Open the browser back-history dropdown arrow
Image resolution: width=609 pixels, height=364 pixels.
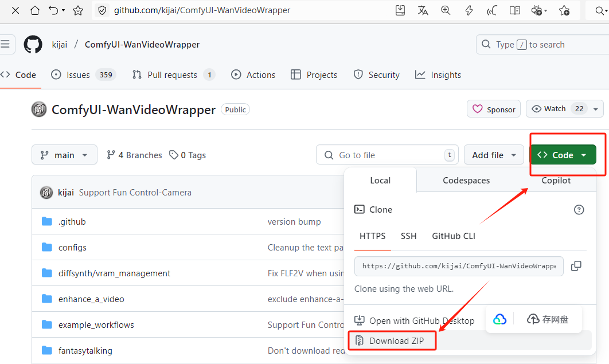pyautogui.click(x=63, y=10)
